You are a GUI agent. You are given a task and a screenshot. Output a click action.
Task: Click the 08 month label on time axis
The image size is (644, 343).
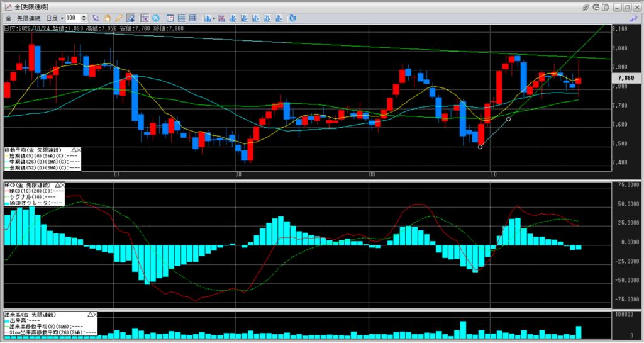tap(238, 174)
